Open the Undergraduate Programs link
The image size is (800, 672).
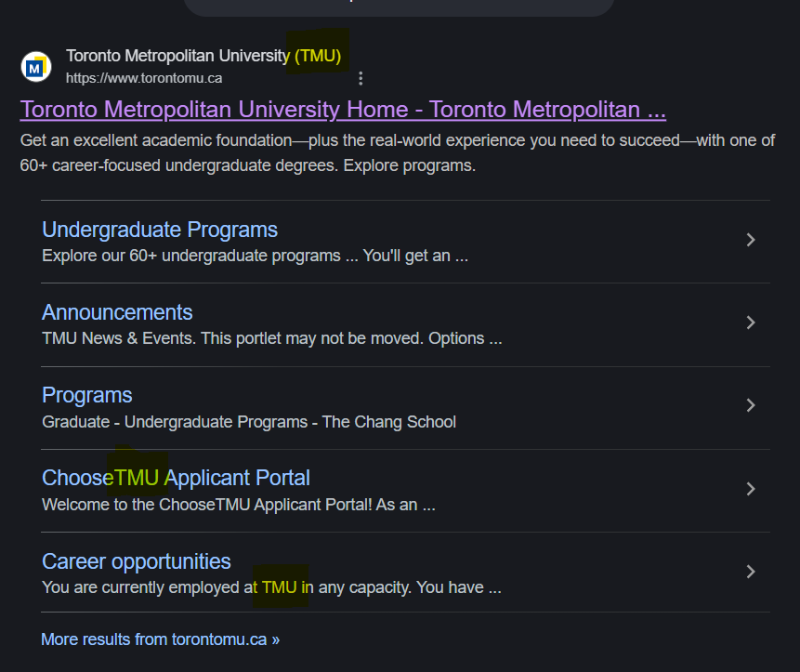tap(160, 230)
